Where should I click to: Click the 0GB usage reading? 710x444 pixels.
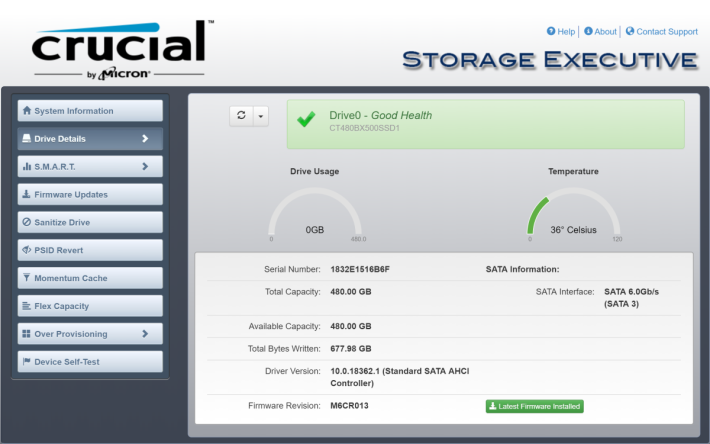[315, 230]
